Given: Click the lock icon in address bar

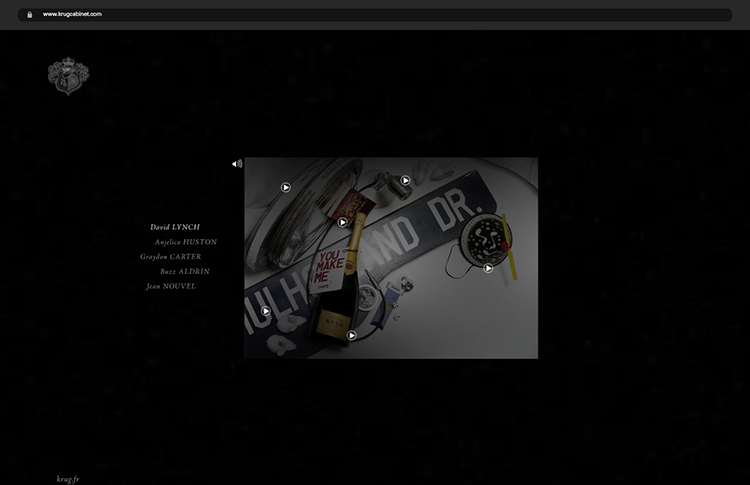Looking at the screenshot, I should coord(30,15).
